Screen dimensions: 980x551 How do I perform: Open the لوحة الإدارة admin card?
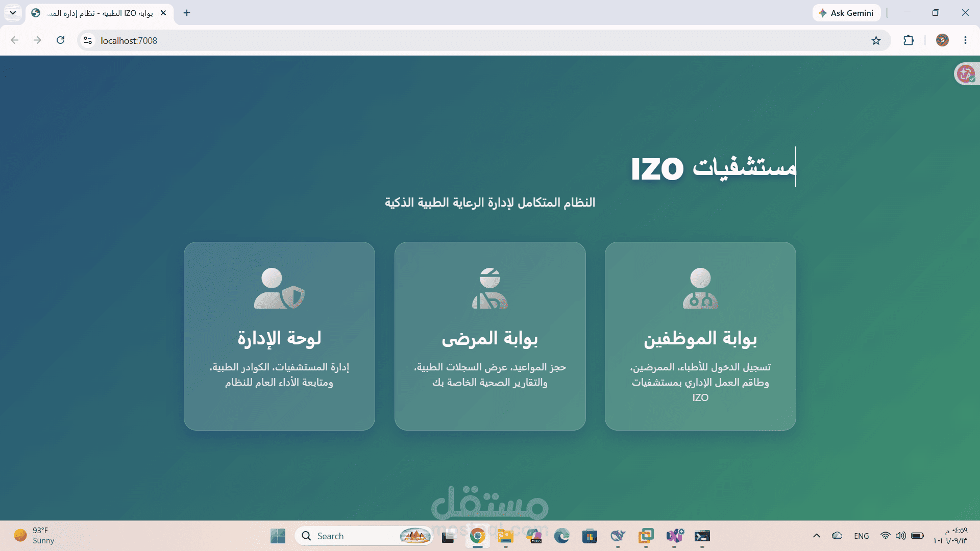click(x=279, y=336)
